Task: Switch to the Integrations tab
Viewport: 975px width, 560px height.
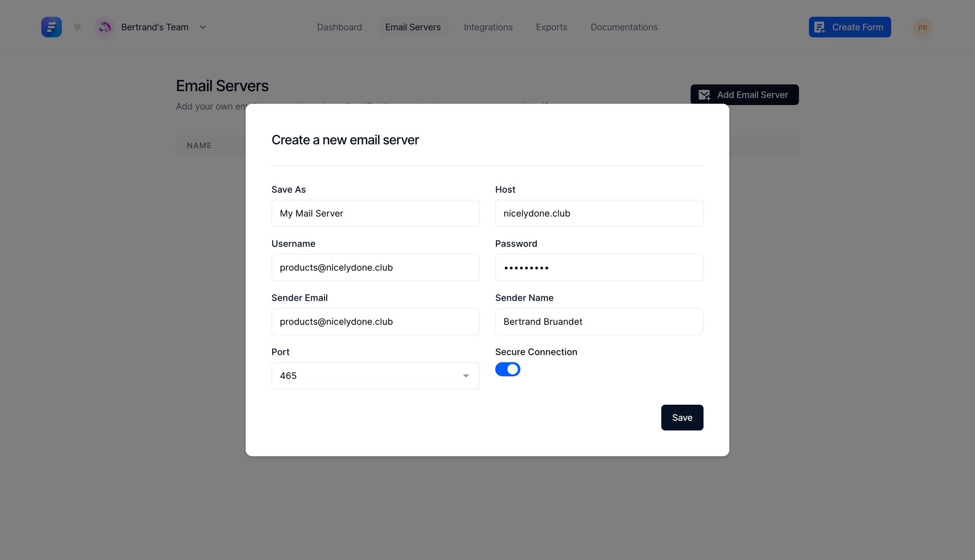Action: 487,27
